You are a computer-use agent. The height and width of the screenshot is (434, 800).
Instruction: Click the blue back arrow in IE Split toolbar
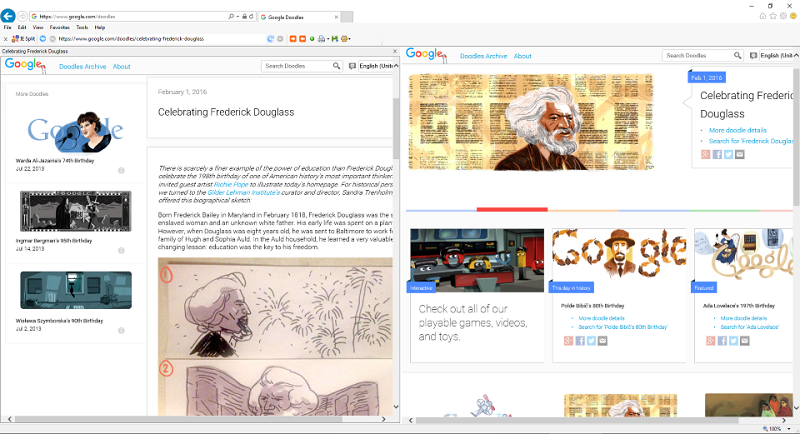[43, 39]
